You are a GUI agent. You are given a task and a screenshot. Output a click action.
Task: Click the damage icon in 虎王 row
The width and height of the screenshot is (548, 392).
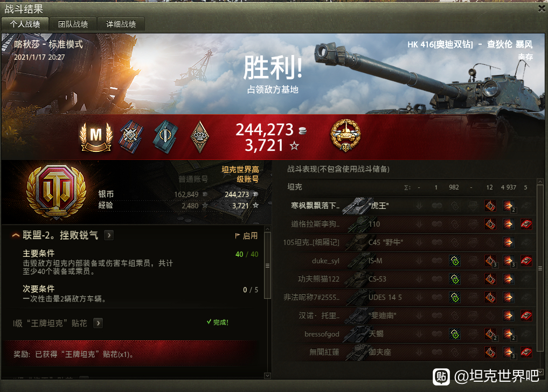pos(509,206)
